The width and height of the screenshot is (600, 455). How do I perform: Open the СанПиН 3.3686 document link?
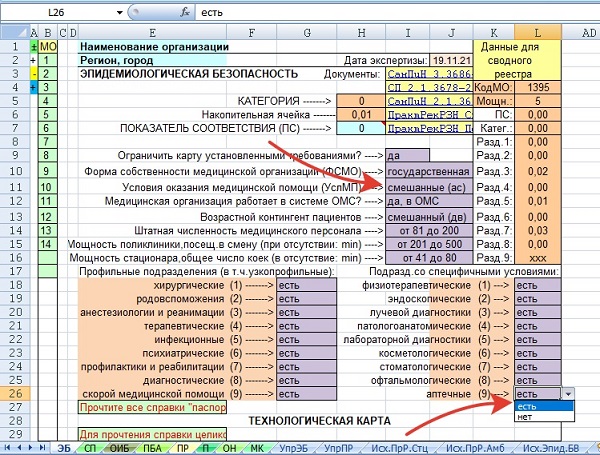point(429,74)
